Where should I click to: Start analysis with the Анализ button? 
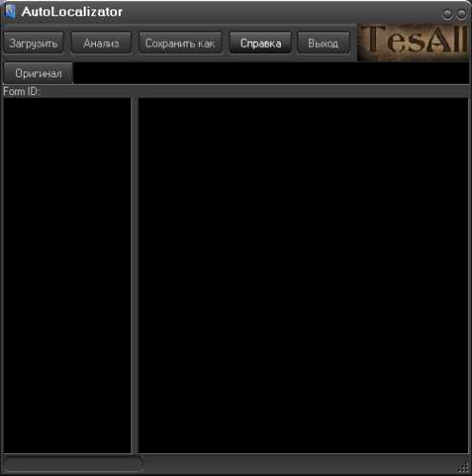101,43
